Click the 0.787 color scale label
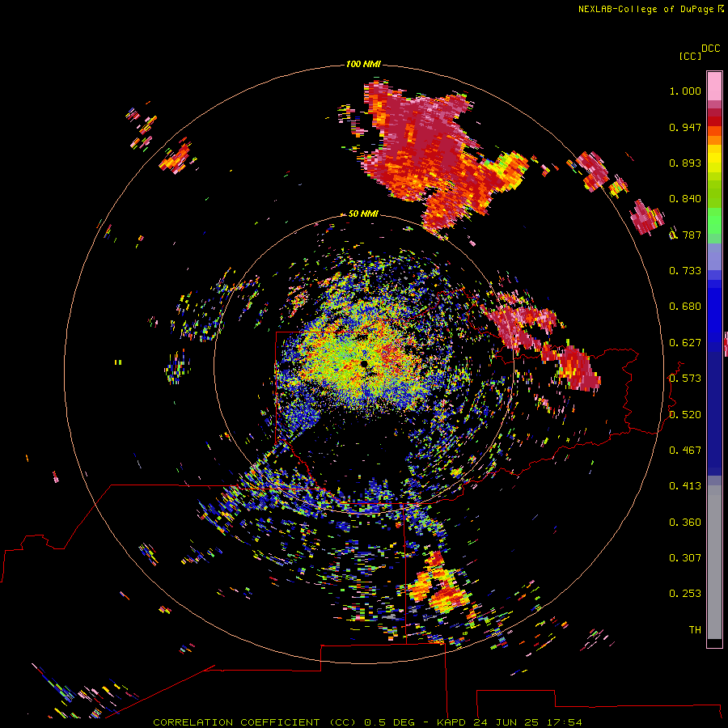Image resolution: width=728 pixels, height=728 pixels. tap(685, 235)
